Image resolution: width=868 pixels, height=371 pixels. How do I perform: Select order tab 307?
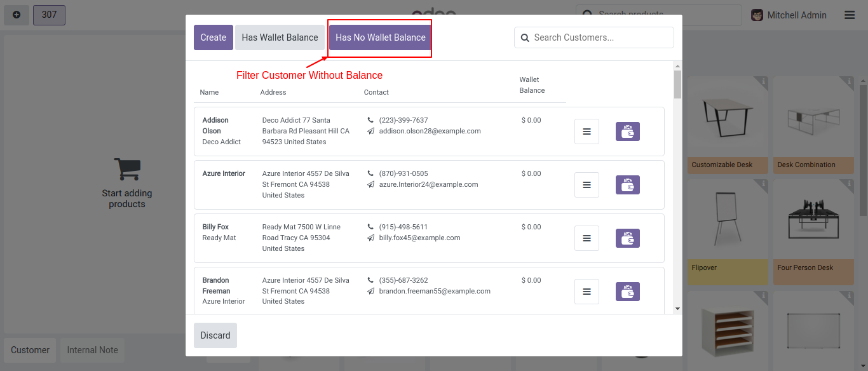(49, 15)
